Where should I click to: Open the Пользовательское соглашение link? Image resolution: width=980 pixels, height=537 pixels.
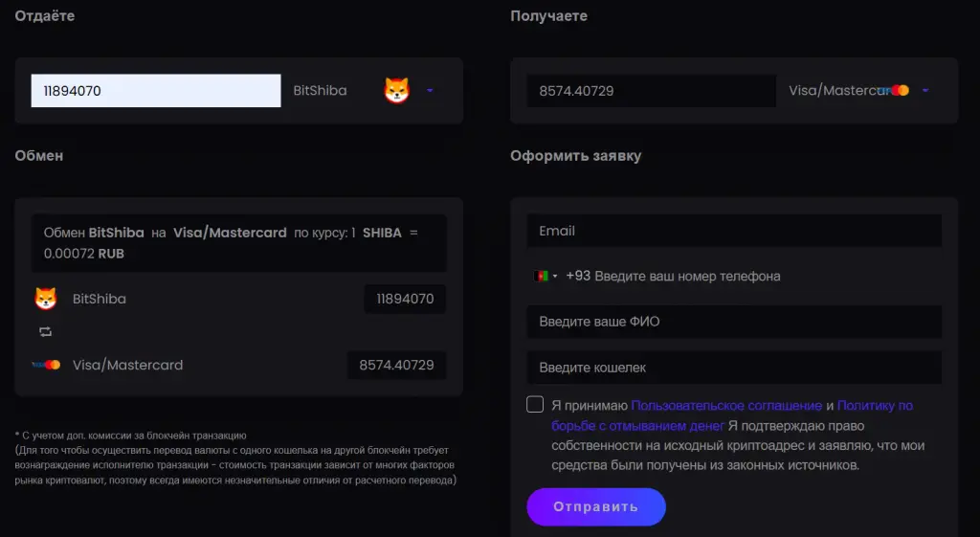(x=726, y=406)
